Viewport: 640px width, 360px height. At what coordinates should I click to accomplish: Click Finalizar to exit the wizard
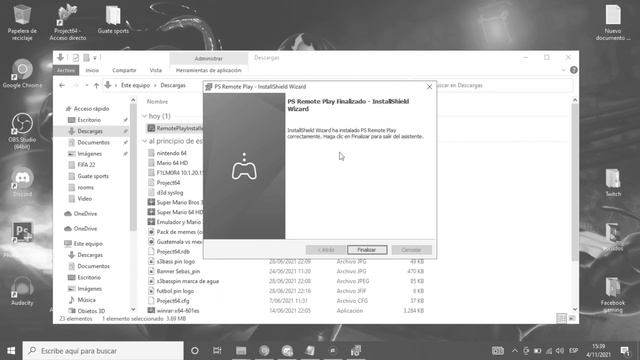pos(367,250)
